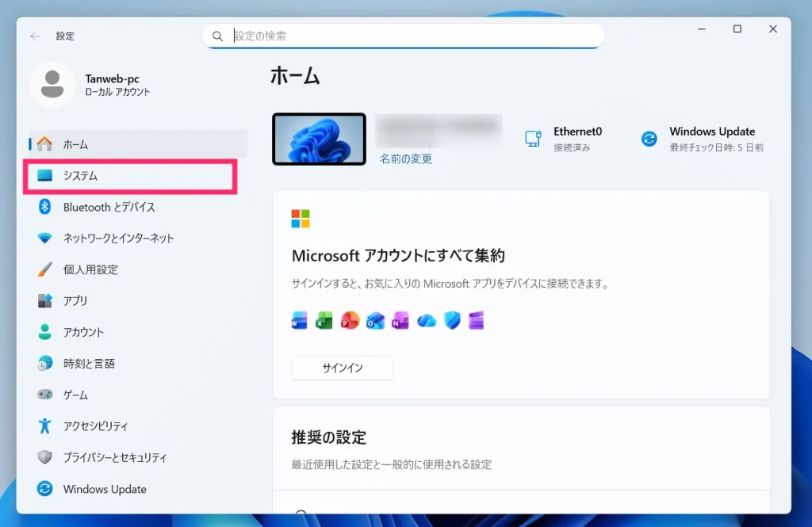Open ゲーム settings category
Image resolution: width=812 pixels, height=527 pixels.
pos(138,395)
